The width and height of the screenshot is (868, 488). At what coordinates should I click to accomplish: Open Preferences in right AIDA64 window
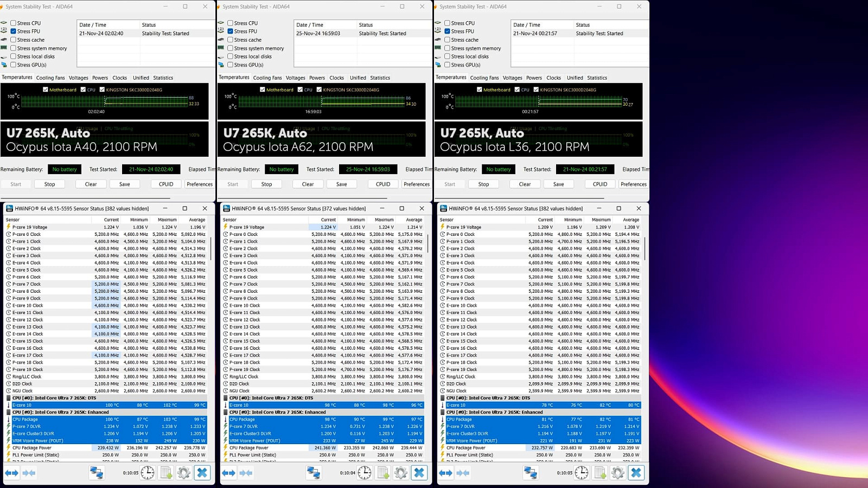click(x=634, y=184)
